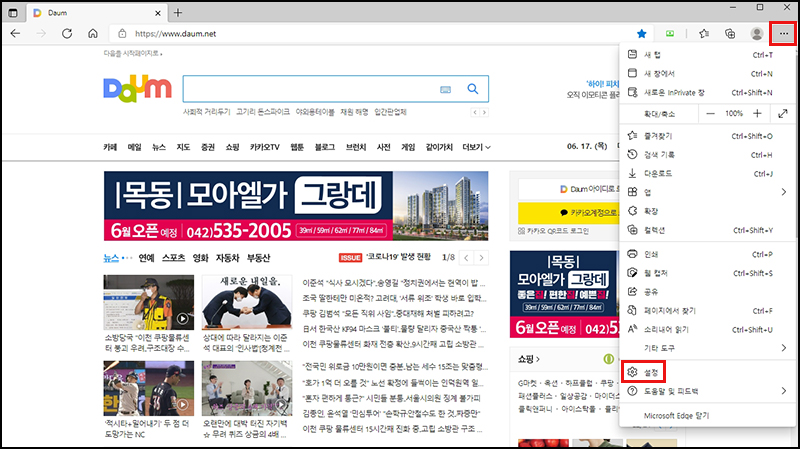This screenshot has height=449, width=800.
Task: Select 공유 in the menu
Action: tap(707, 292)
